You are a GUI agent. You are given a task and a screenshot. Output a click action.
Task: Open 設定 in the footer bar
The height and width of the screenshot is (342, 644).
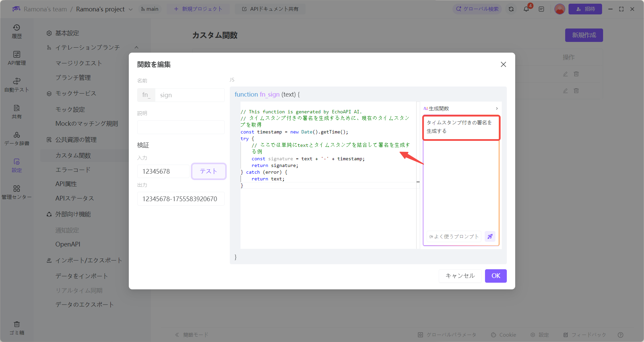coord(540,335)
